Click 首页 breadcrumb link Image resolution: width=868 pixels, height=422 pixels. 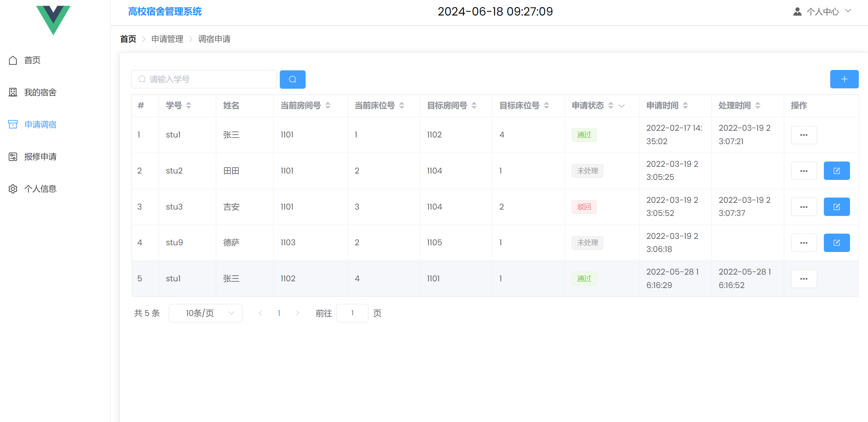128,39
